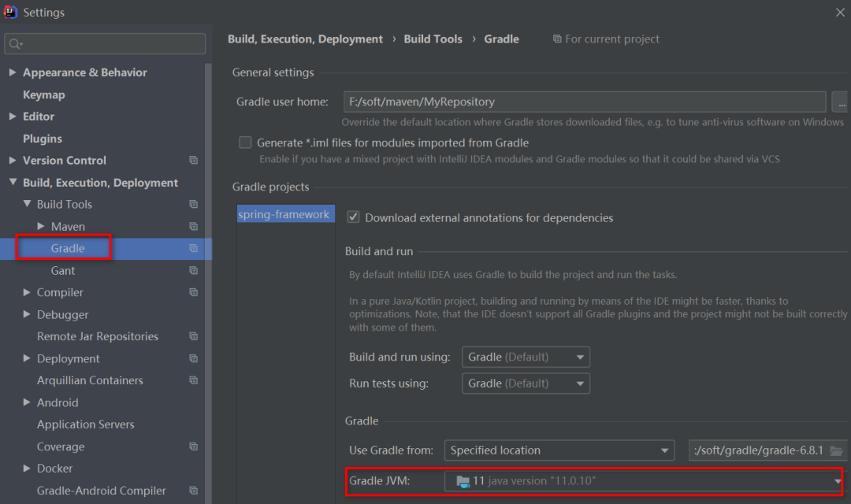The image size is (851, 504).
Task: Expand the Compiler node
Action: tap(27, 292)
